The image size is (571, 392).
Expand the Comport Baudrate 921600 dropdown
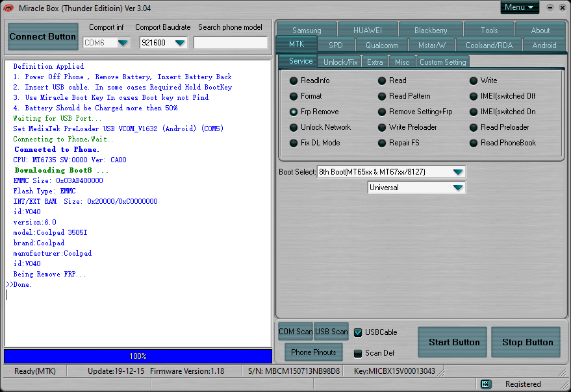180,43
